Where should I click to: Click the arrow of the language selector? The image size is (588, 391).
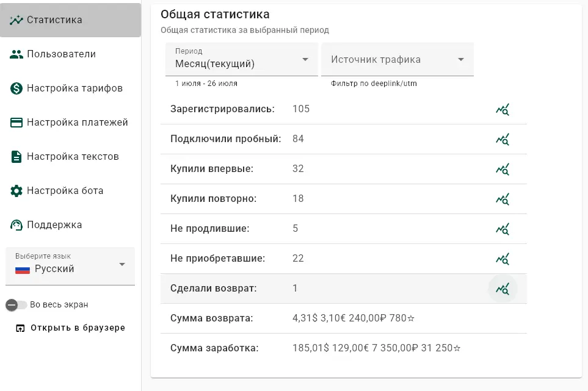click(x=122, y=264)
